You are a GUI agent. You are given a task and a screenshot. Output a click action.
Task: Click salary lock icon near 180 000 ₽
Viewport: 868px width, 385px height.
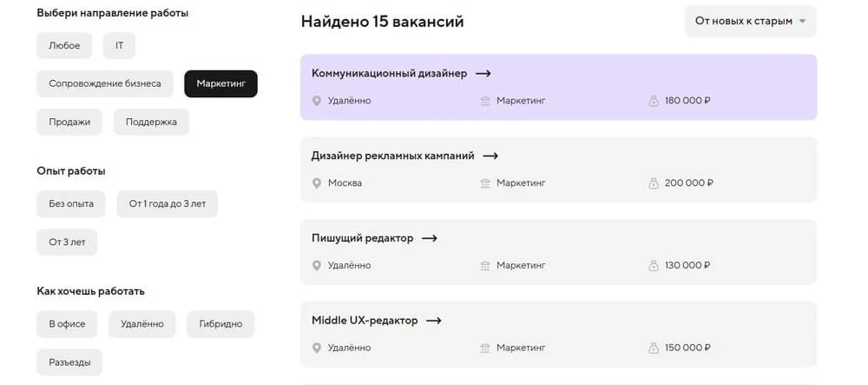[654, 101]
